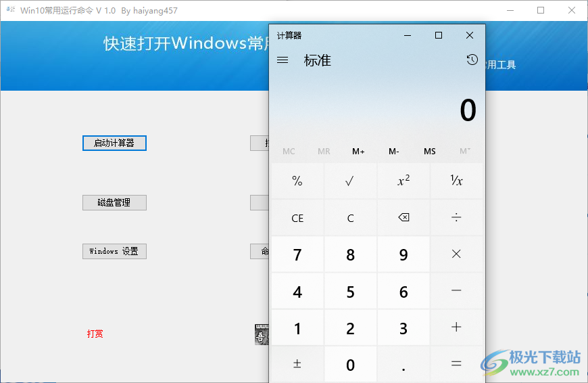Viewport: 588px width, 383px height.
Task: Click the calculator display value 0
Action: 468,110
